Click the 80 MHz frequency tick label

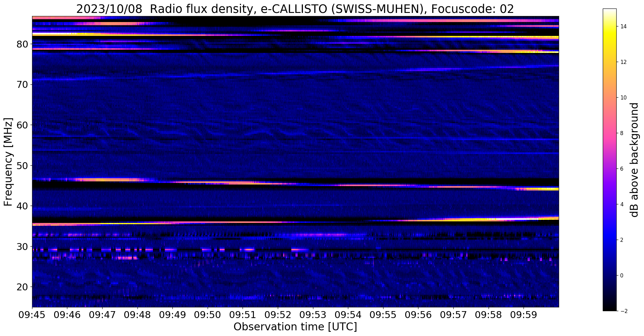pyautogui.click(x=22, y=44)
